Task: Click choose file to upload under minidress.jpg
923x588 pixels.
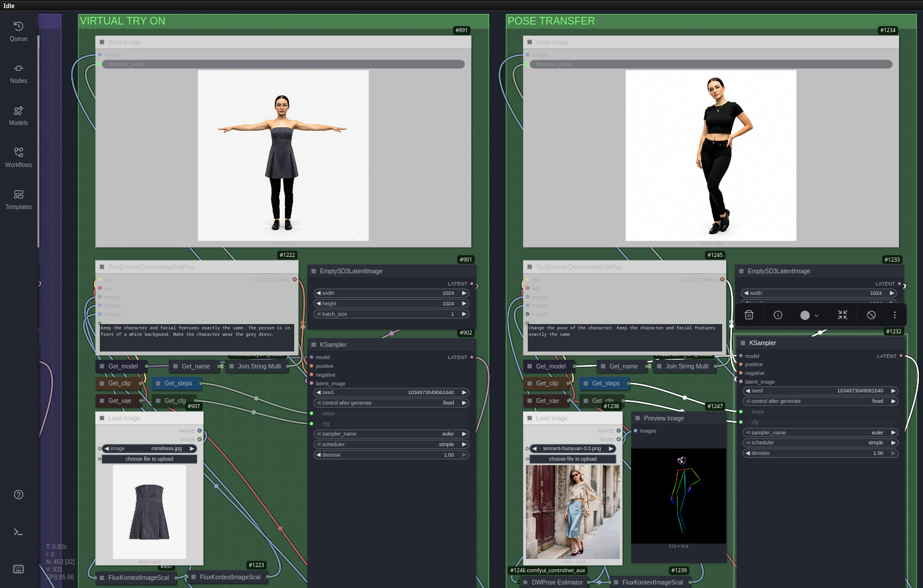Action: [x=149, y=459]
